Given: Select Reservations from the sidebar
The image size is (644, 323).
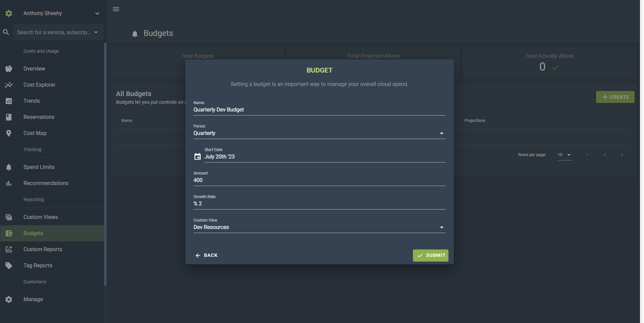Looking at the screenshot, I should (x=39, y=117).
